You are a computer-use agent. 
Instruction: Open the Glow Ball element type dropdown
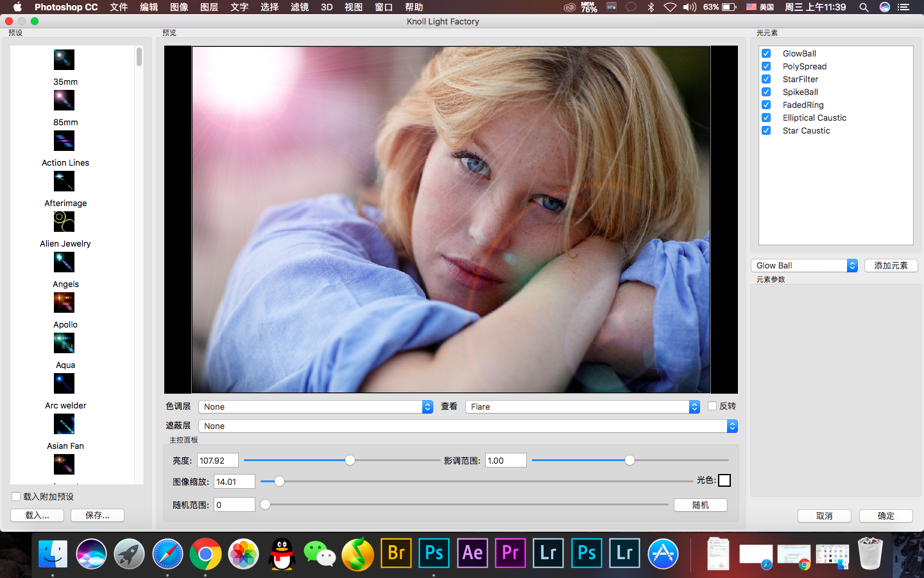pos(804,265)
